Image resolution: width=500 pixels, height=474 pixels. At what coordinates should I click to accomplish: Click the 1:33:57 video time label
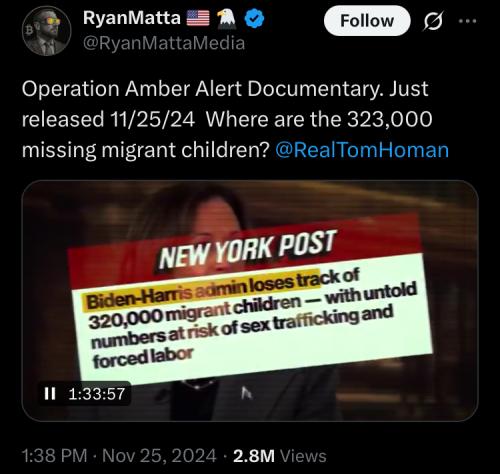(97, 394)
